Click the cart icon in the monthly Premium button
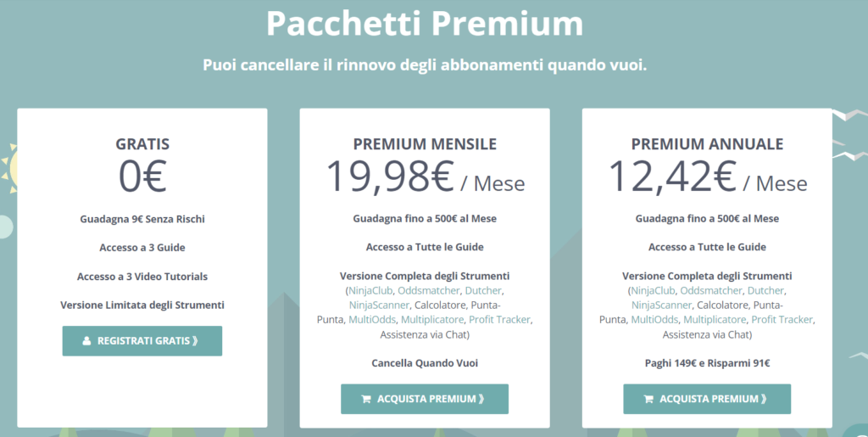 pos(365,399)
